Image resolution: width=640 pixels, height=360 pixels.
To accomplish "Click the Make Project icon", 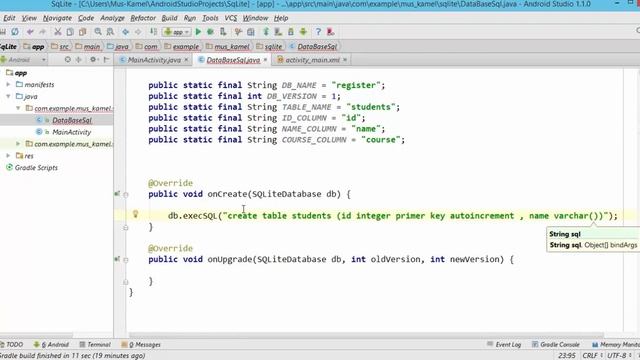I will pos(153,32).
